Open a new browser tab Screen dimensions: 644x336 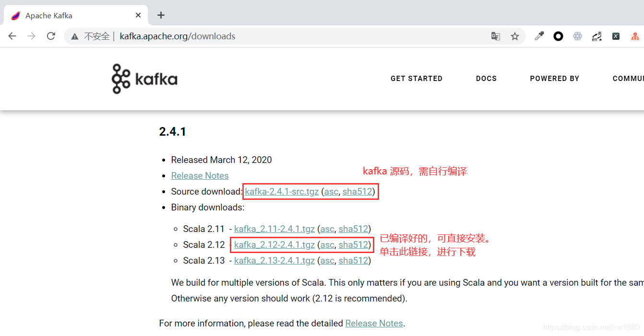161,15
